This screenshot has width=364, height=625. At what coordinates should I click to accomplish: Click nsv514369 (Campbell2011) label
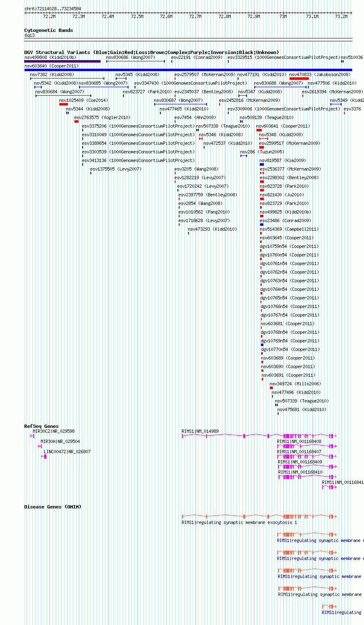pyautogui.click(x=289, y=229)
